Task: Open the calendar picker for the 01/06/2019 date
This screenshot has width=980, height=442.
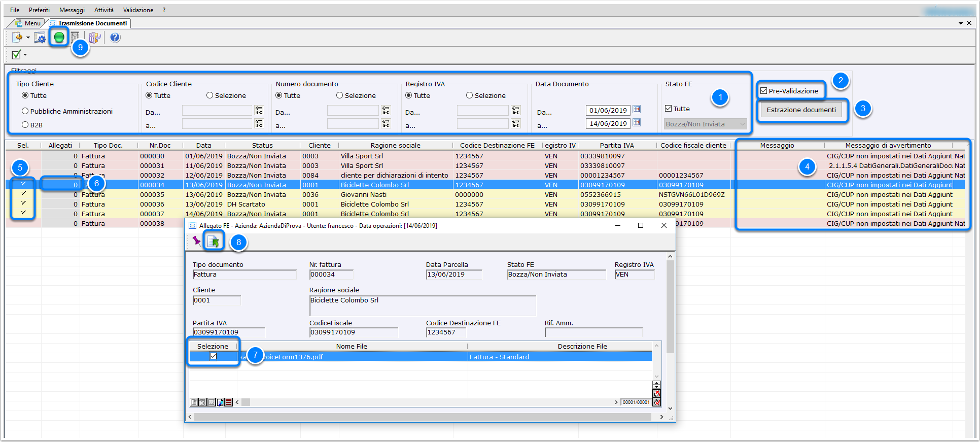Action: [x=637, y=110]
